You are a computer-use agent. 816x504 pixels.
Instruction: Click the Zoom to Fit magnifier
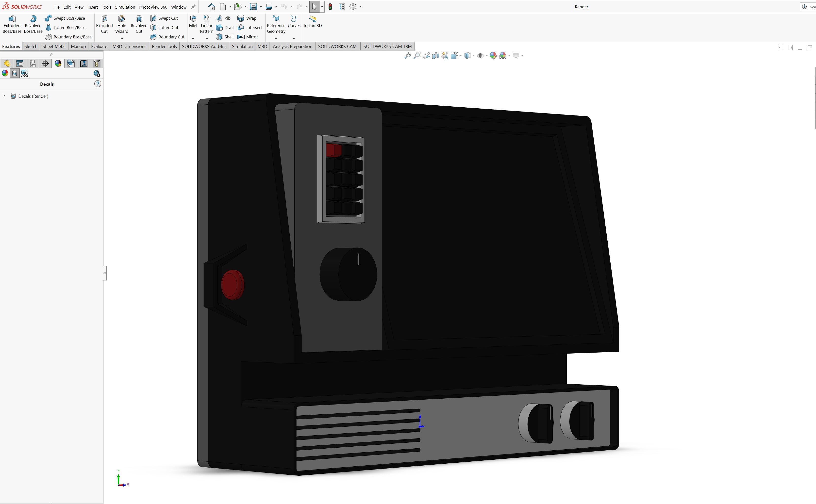407,56
